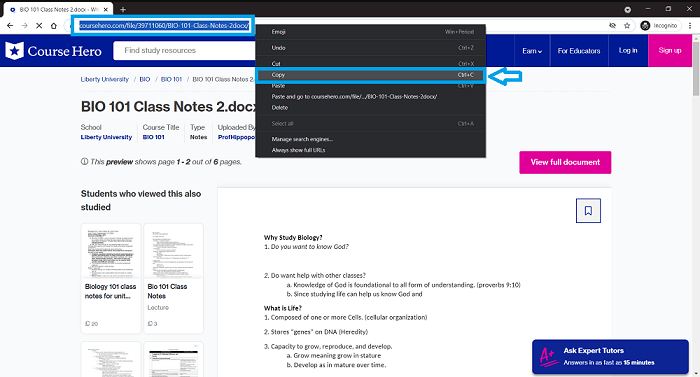Click the Course Hero star logo
Screen dimensions: 700x377
click(14, 51)
